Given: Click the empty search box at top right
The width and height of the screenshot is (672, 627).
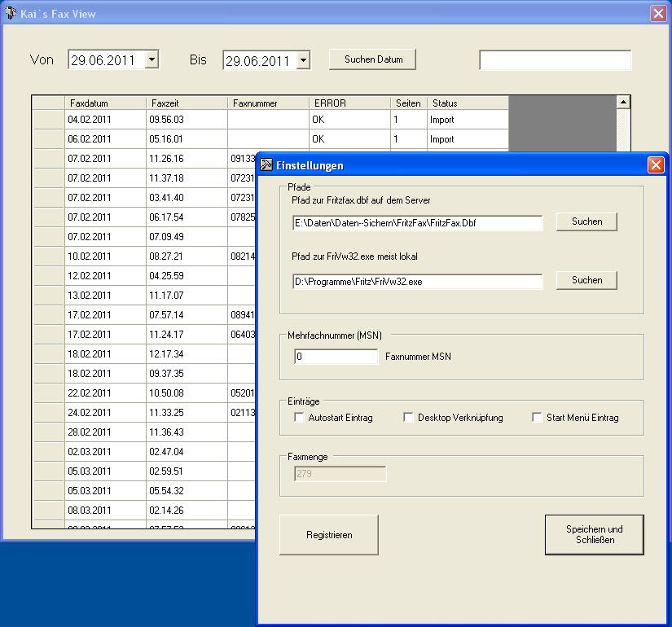Looking at the screenshot, I should (x=555, y=60).
